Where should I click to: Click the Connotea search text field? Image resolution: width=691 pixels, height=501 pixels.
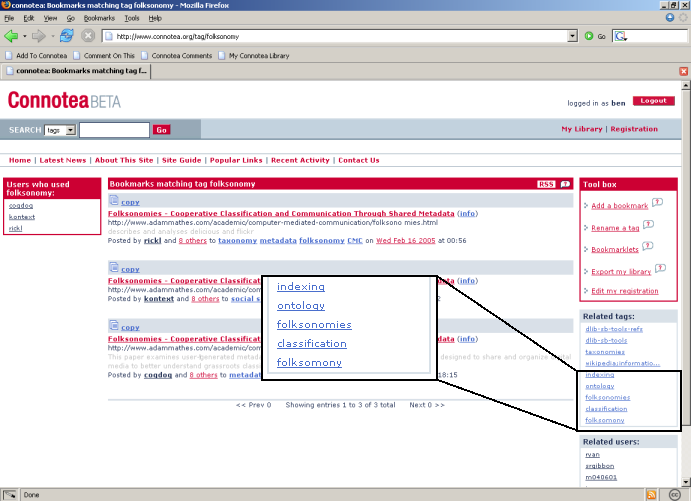click(114, 130)
